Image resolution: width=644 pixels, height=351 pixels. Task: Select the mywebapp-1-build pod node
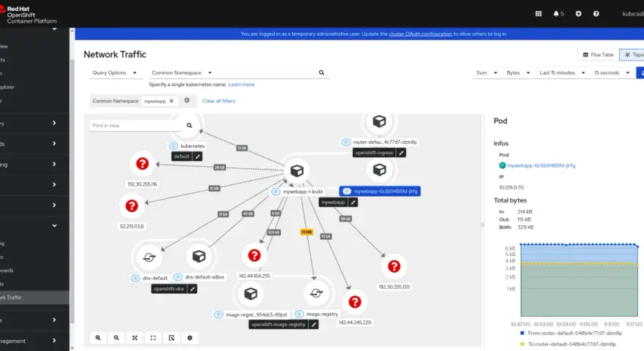coord(297,171)
